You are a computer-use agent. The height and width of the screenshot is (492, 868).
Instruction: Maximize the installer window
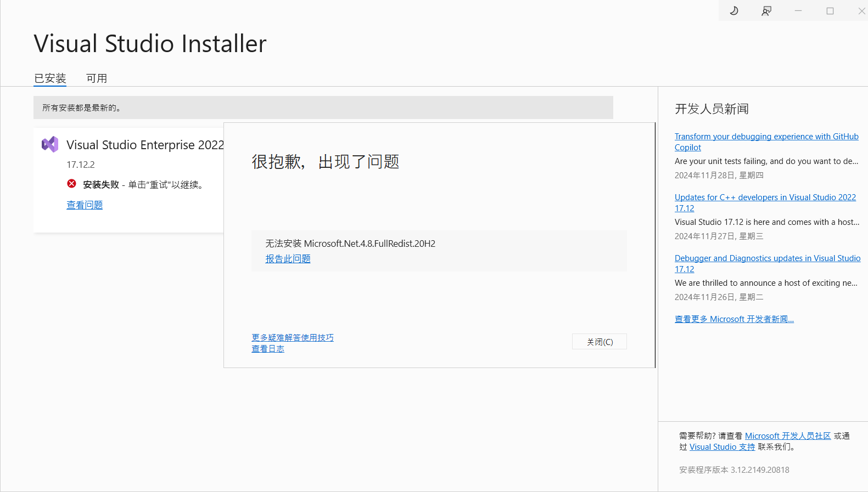[x=830, y=10]
